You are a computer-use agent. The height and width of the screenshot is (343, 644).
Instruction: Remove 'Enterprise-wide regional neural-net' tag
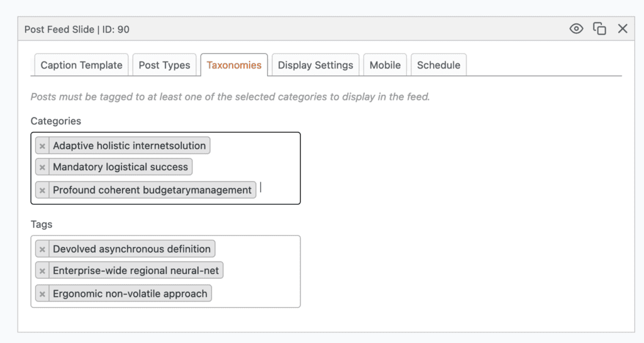(x=42, y=271)
